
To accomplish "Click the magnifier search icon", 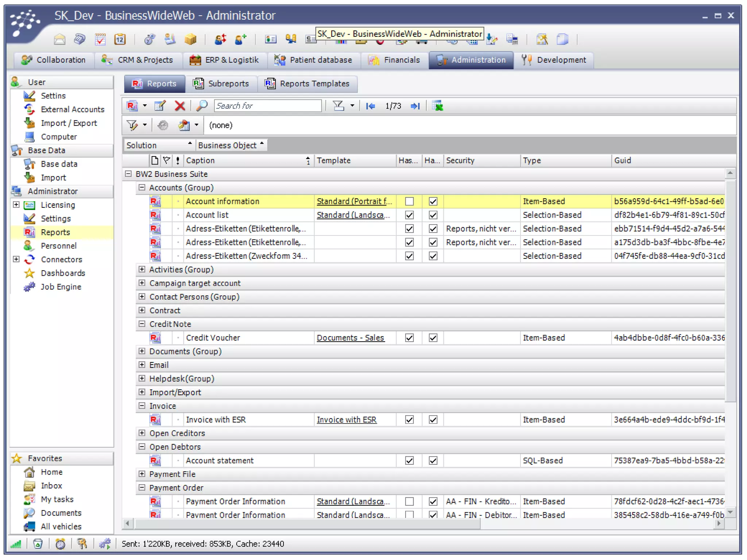I will point(202,106).
